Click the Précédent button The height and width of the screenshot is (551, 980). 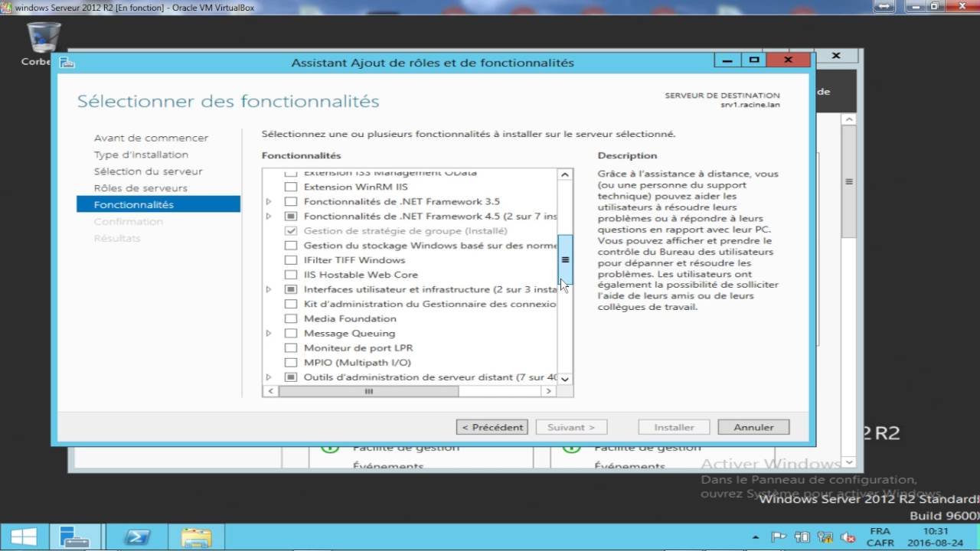(492, 427)
